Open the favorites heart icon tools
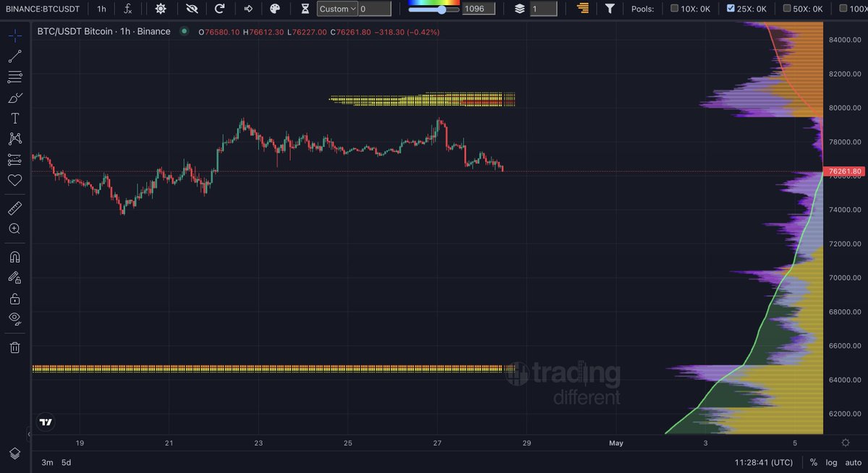Viewport: 868px width, 473px height. point(14,180)
